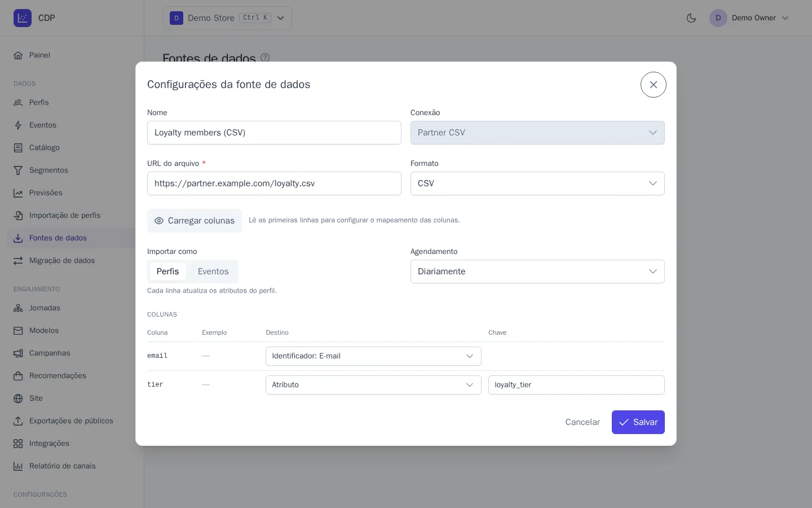This screenshot has width=812, height=508.
Task: Click the Segmentos funnel icon
Action: click(x=18, y=170)
